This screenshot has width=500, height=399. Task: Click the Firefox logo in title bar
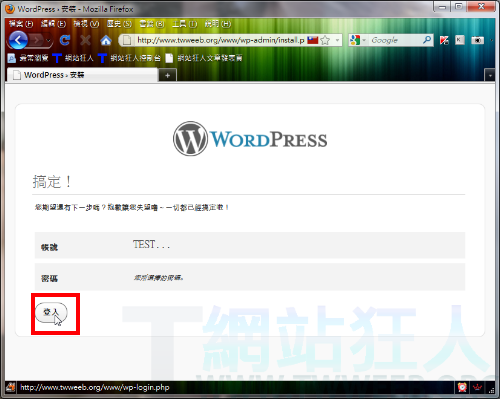coord(10,9)
